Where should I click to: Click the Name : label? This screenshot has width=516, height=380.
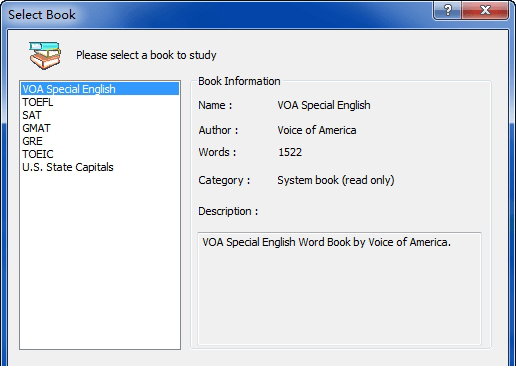[x=215, y=105]
